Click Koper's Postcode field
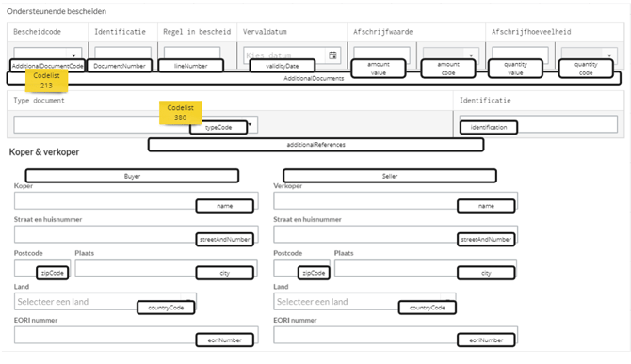 point(42,267)
